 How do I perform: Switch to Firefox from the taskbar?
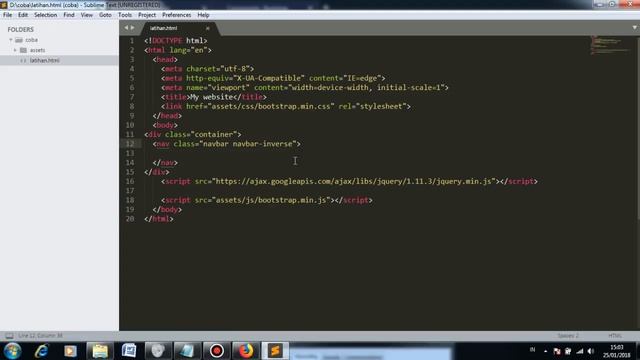click(246, 351)
